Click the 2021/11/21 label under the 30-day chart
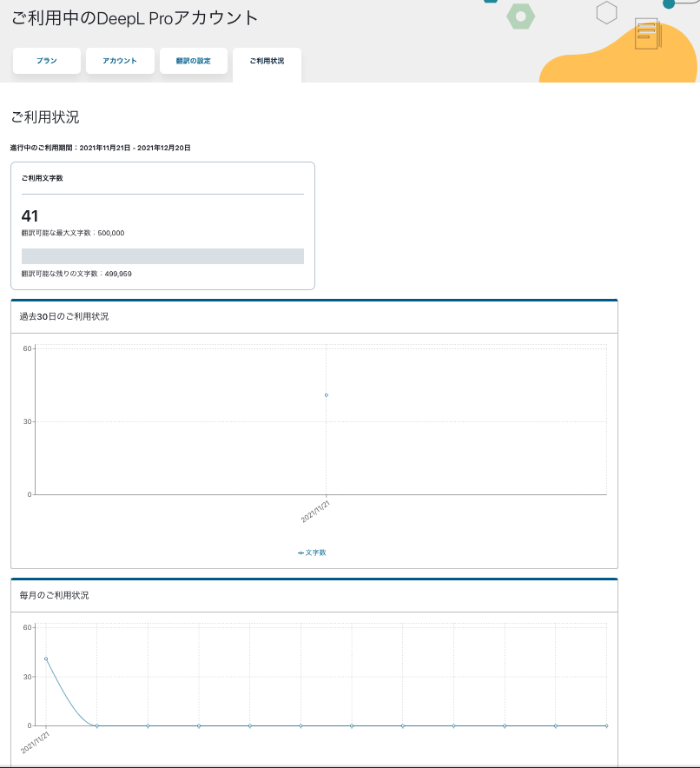The width and height of the screenshot is (700, 768). 315,512
